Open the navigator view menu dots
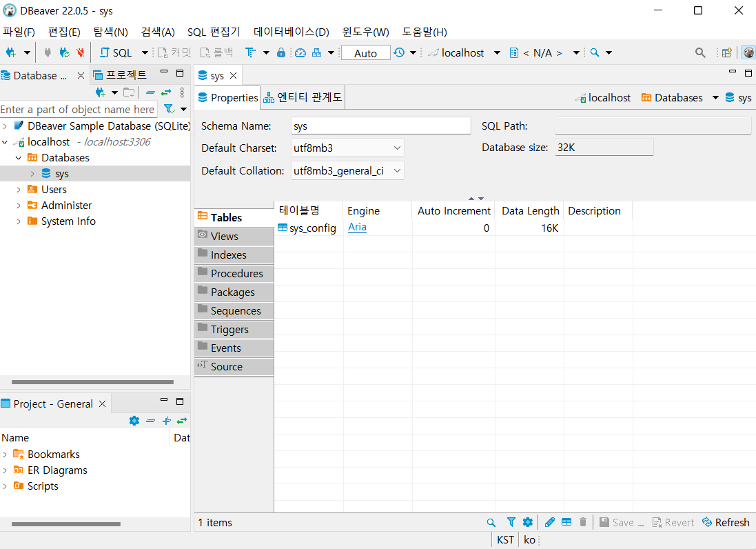Screen dimensions: 756x549 (182, 92)
